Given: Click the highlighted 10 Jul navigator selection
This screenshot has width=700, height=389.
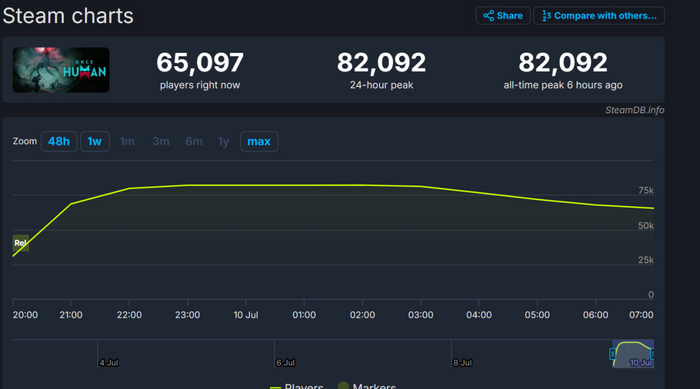Looking at the screenshot, I should coord(633,354).
